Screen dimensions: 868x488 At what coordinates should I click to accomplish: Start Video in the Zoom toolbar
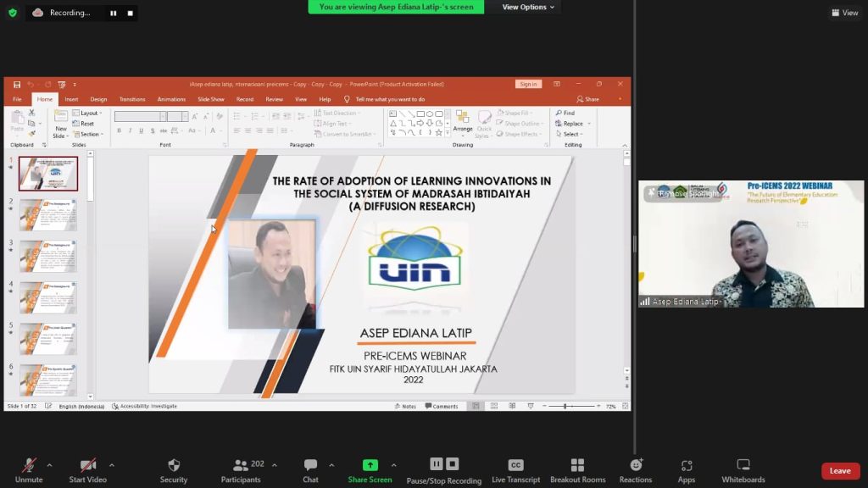coord(87,471)
